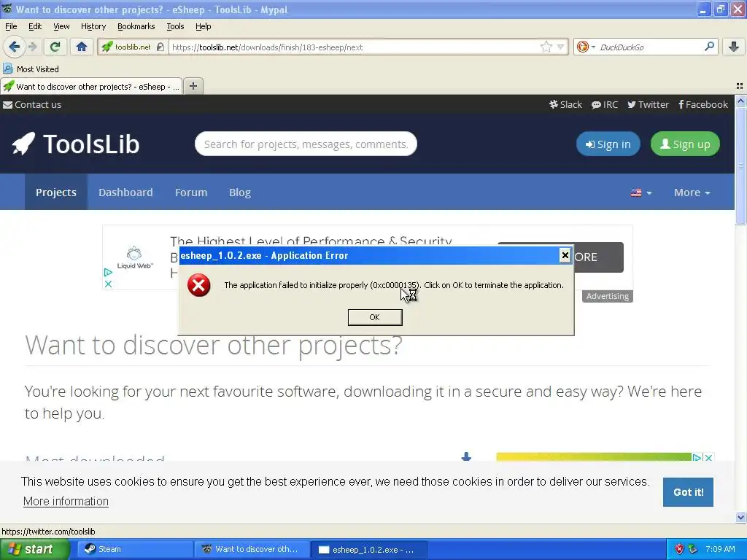747x560 pixels.
Task: Open the Facebook link in top bar
Action: [703, 104]
